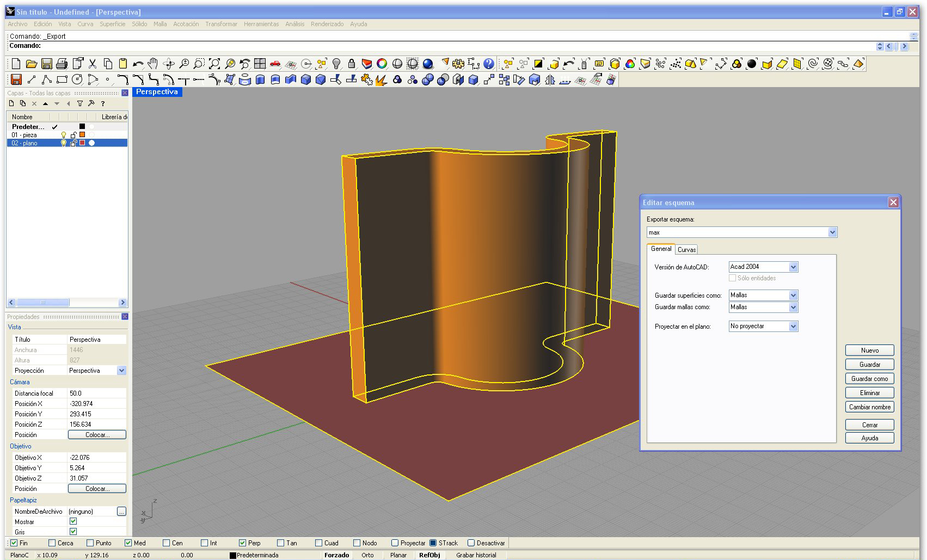Toggle the lightbulb for layer 01 - pieza
Viewport: 927px width, 560px height.
pyautogui.click(x=64, y=135)
